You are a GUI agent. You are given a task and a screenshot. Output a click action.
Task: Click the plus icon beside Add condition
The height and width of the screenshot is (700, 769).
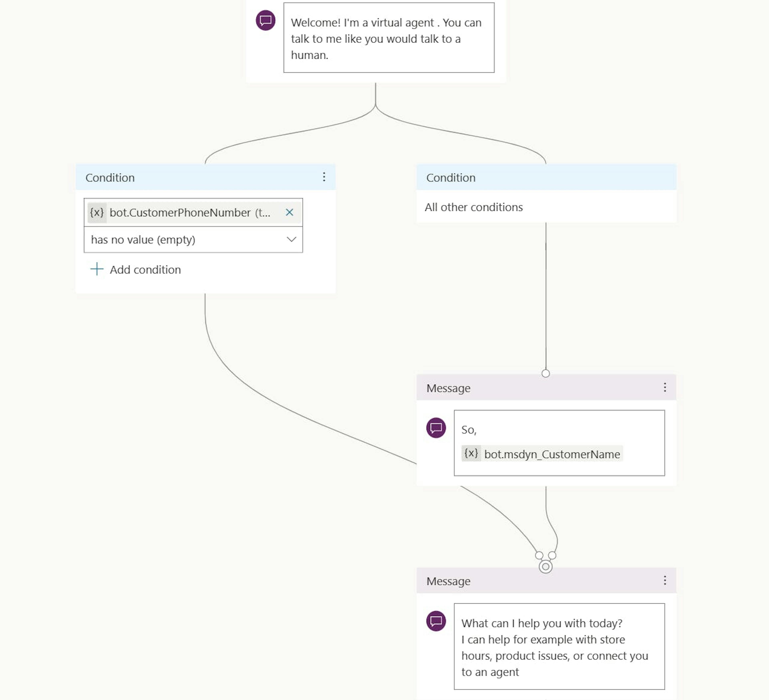point(97,269)
